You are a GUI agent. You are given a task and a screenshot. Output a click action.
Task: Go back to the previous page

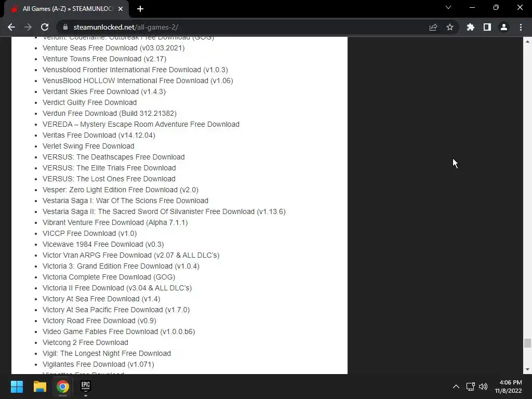11,27
